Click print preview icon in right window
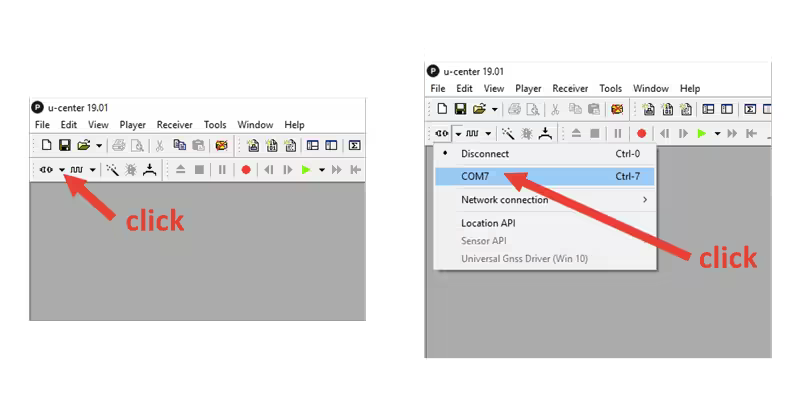The image size is (800, 420). click(533, 109)
